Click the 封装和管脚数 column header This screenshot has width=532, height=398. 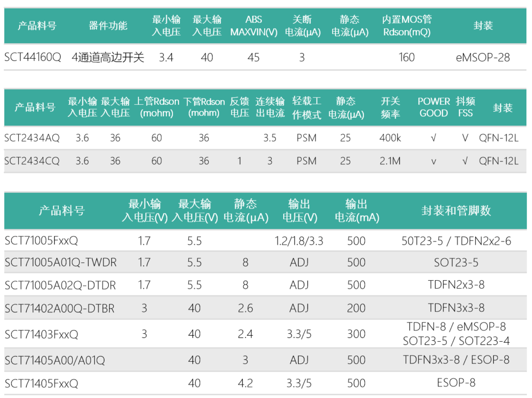point(456,210)
